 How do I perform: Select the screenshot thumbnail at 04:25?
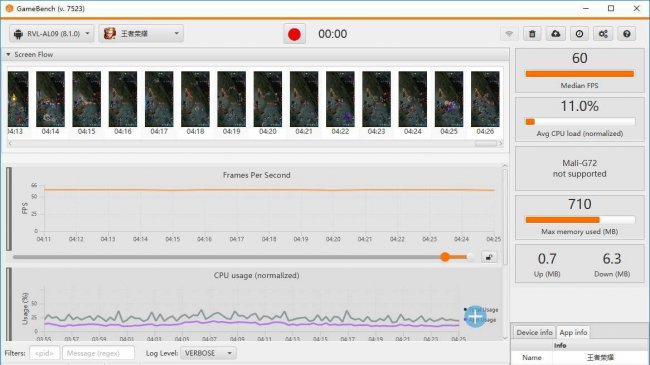449,99
